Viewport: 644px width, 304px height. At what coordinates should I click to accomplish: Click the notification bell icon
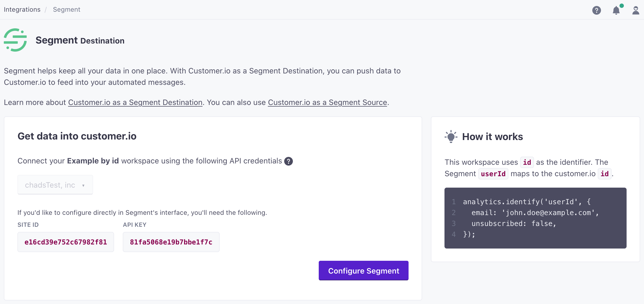[x=616, y=11]
